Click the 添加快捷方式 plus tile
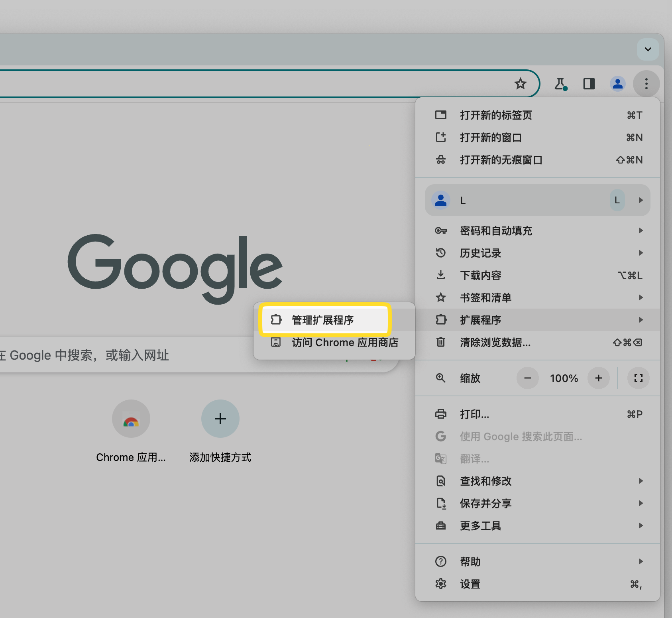This screenshot has width=672, height=618. [220, 419]
